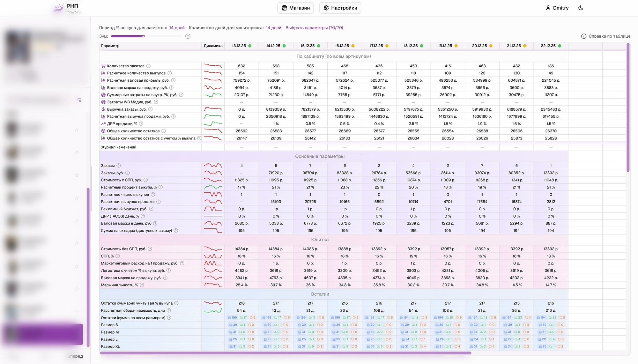Click the sidebar filter sliders icon
Viewport: 638px width, 364px height.
(79, 100)
